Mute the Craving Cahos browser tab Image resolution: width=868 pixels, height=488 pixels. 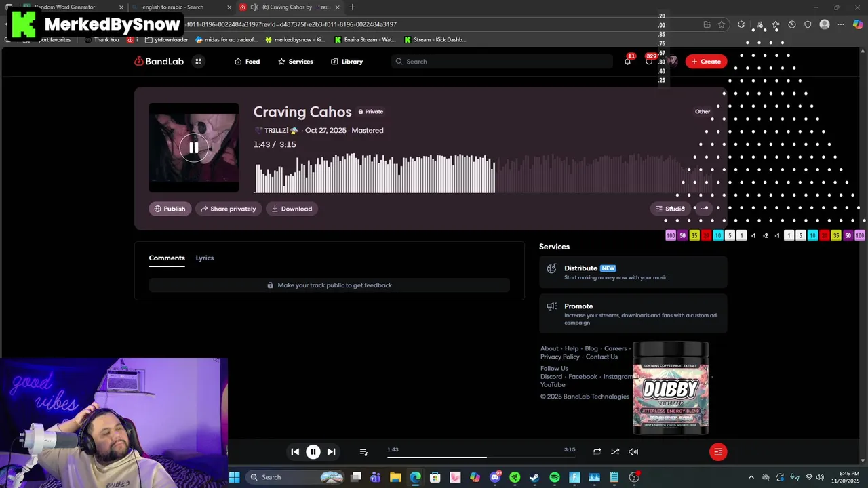click(254, 7)
